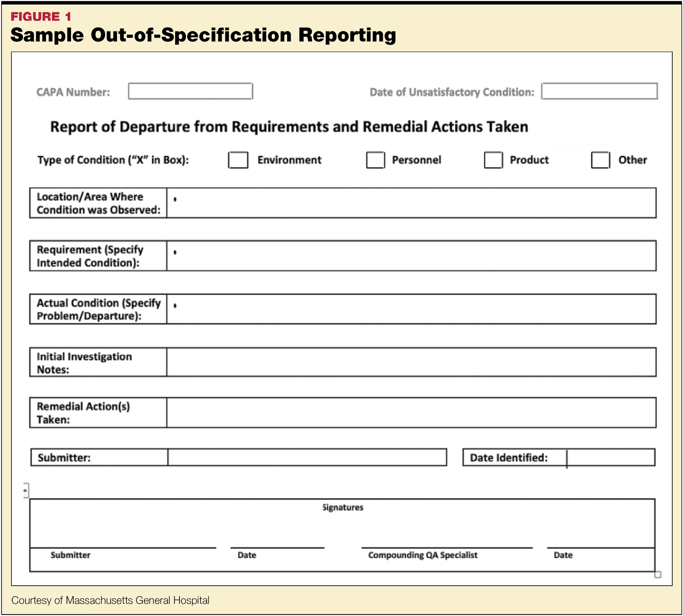Viewport: 683px width, 616px height.
Task: Click the Remedial Action(s) Taken field
Action: click(411, 412)
